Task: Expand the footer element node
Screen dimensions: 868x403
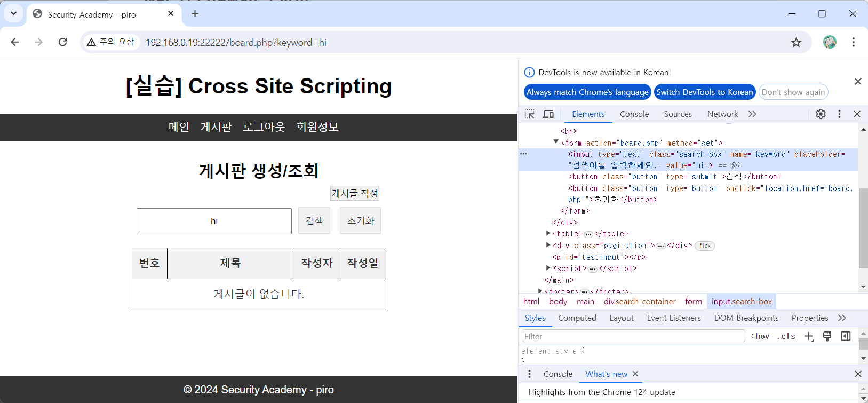Action: point(540,291)
